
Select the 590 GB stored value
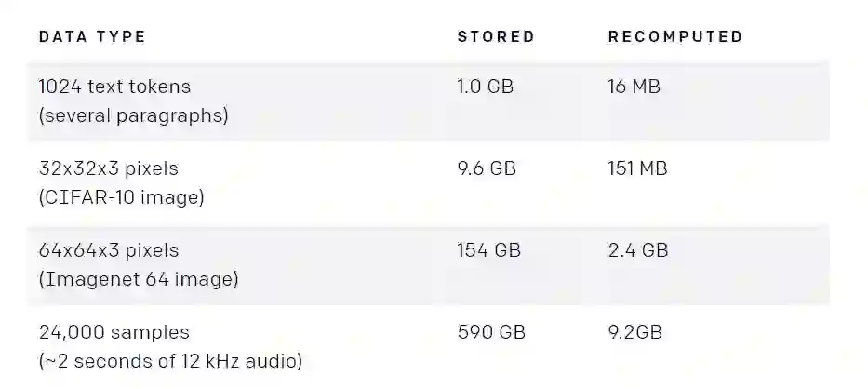[489, 332]
